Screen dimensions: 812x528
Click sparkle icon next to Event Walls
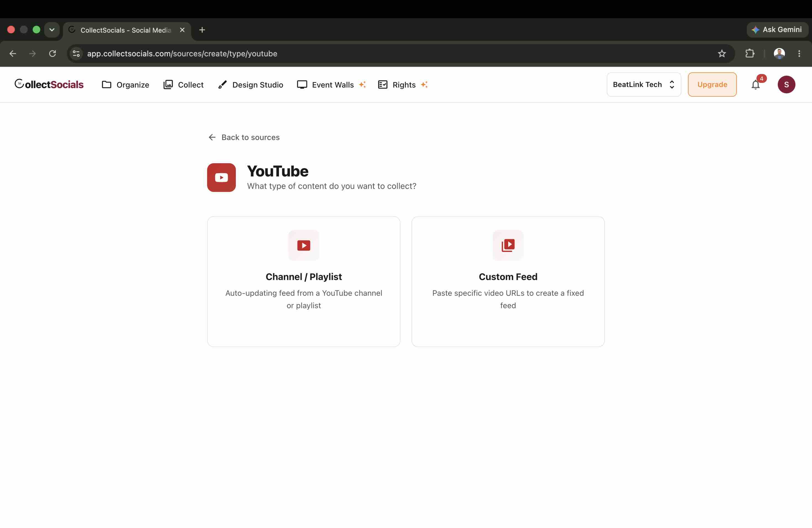point(362,84)
